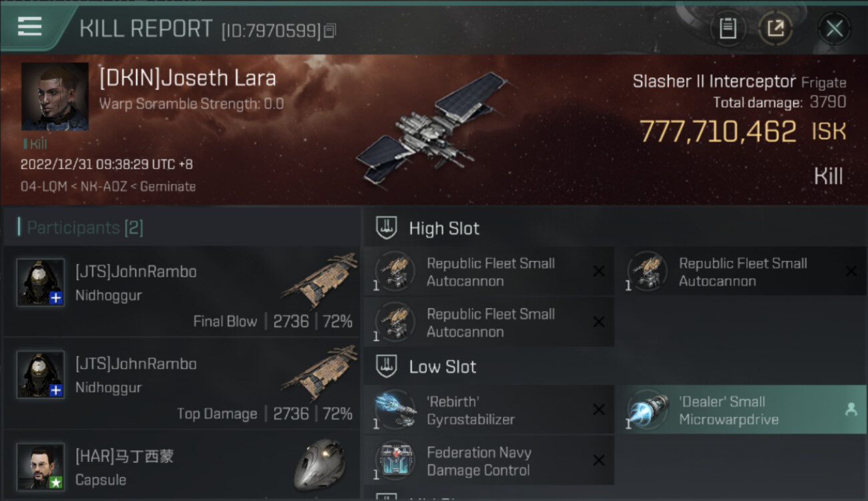Copy the kill report ID icon
The image size is (868, 501).
(x=330, y=31)
